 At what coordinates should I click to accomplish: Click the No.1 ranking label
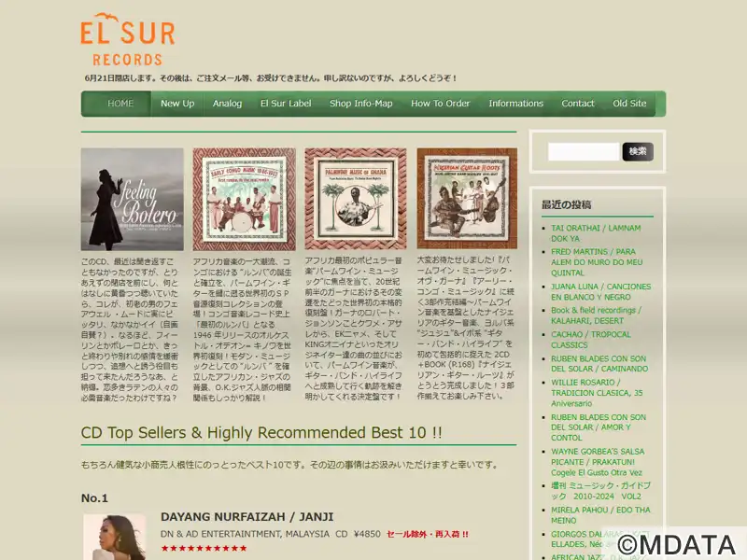pos(94,498)
